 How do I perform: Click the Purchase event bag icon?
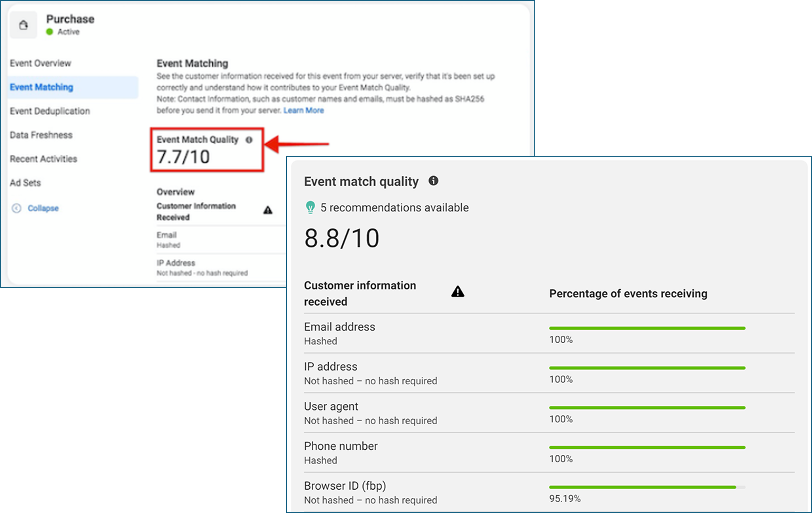point(23,25)
